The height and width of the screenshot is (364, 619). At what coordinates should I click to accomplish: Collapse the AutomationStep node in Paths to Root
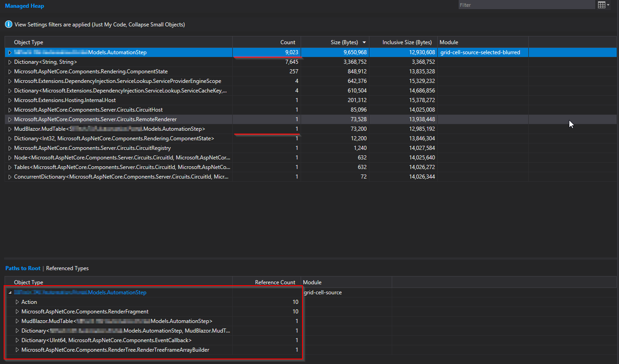tap(10, 292)
